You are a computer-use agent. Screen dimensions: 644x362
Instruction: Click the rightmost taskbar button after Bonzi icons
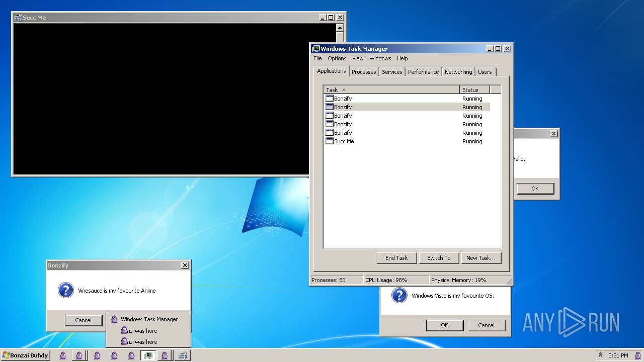pos(182,355)
